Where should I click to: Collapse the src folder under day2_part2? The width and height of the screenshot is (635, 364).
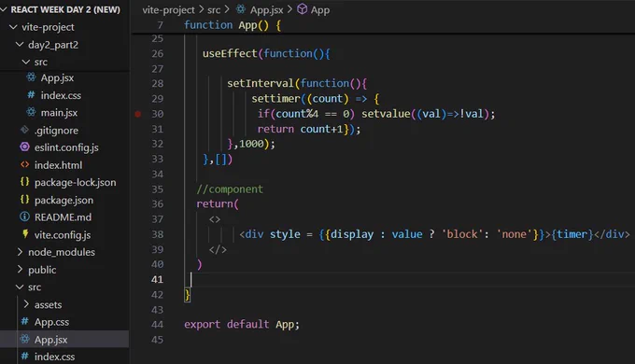26,62
